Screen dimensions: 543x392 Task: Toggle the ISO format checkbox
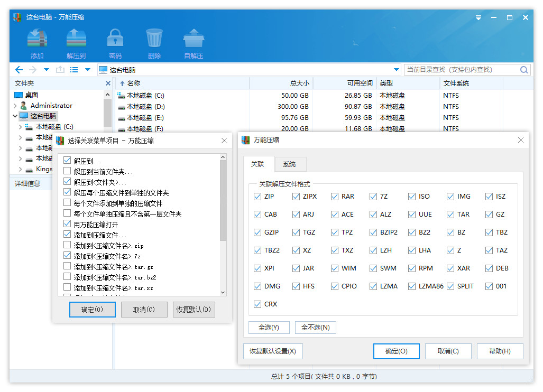click(x=412, y=197)
